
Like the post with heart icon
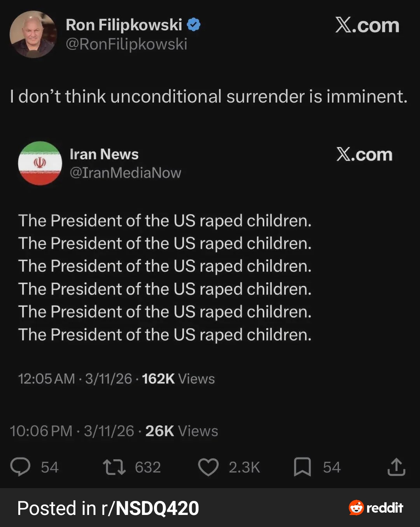click(x=208, y=467)
